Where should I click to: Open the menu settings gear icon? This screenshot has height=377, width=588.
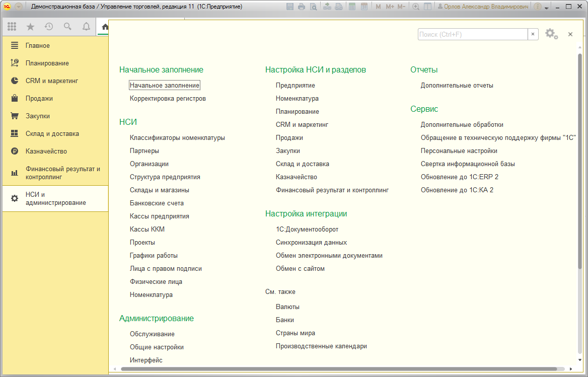[x=551, y=34]
